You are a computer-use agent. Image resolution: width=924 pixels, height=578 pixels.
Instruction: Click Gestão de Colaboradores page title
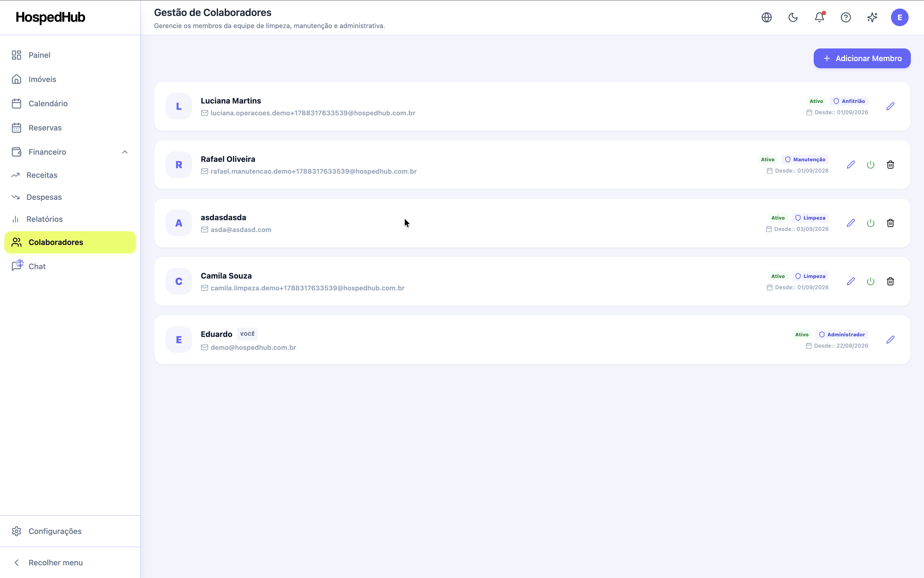213,13
